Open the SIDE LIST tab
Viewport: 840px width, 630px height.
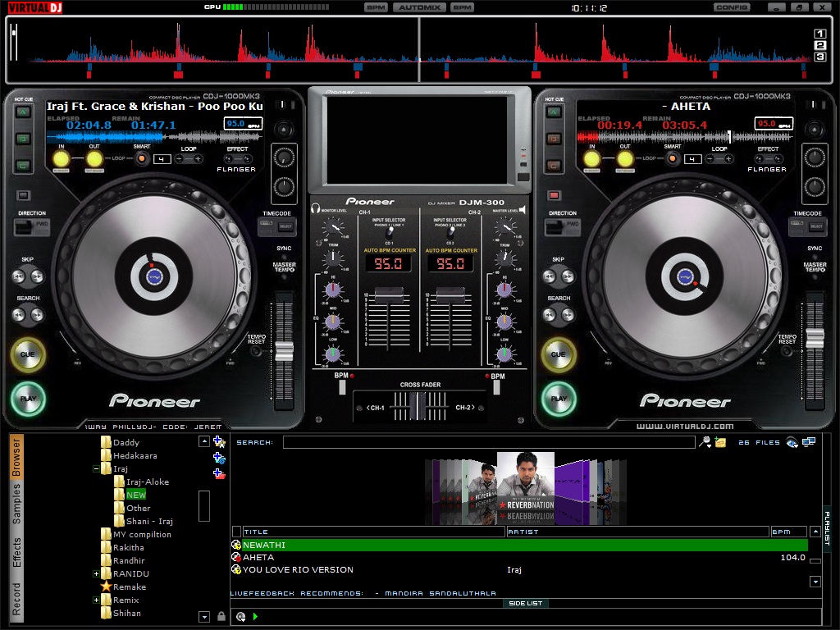pyautogui.click(x=526, y=603)
